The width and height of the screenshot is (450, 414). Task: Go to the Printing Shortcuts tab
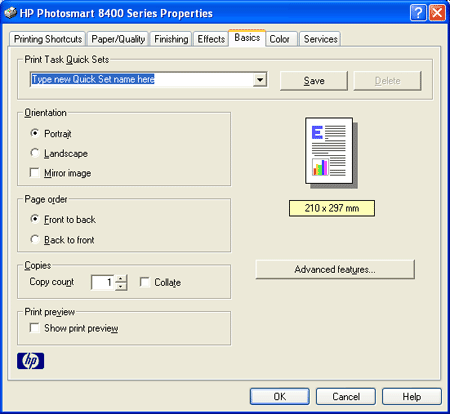click(x=48, y=39)
